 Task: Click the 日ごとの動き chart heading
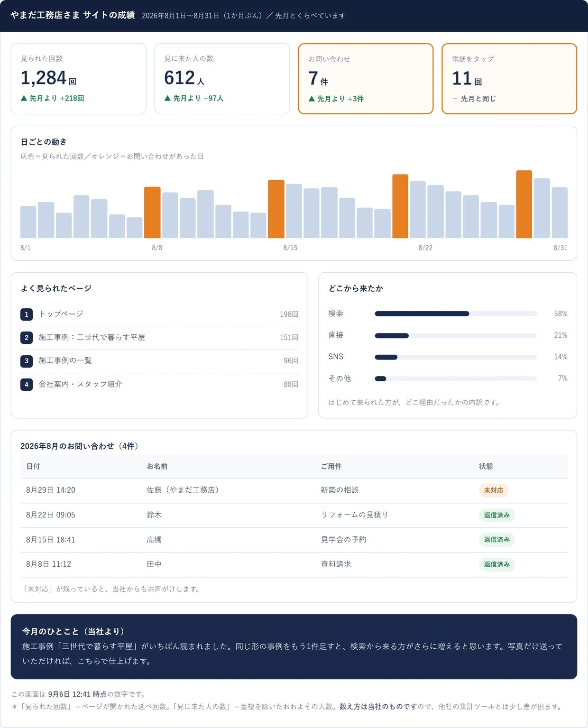click(x=44, y=142)
